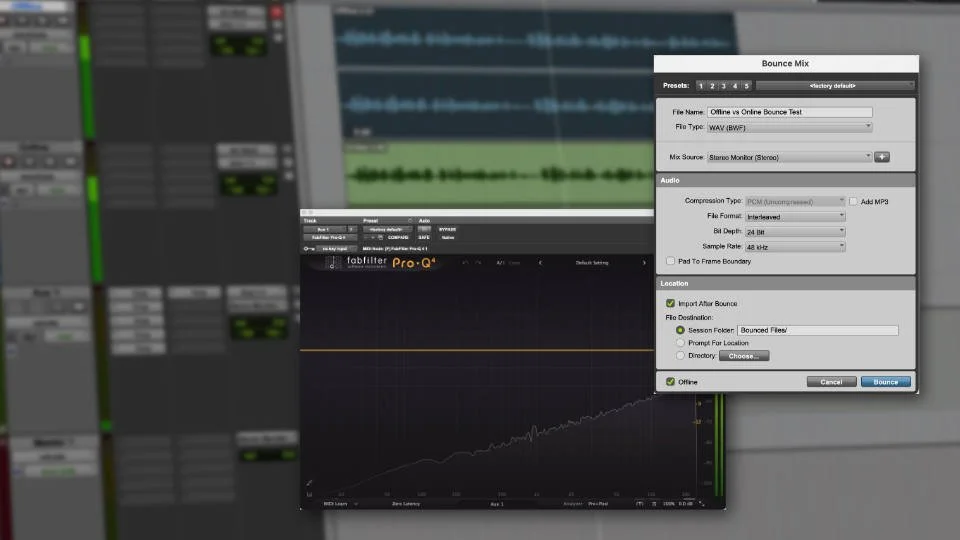Open the File Format dropdown
960x540 pixels.
(x=795, y=217)
